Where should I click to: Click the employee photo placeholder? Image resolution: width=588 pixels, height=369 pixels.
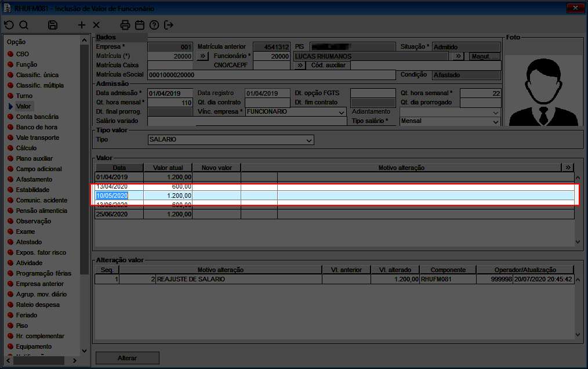(x=543, y=91)
